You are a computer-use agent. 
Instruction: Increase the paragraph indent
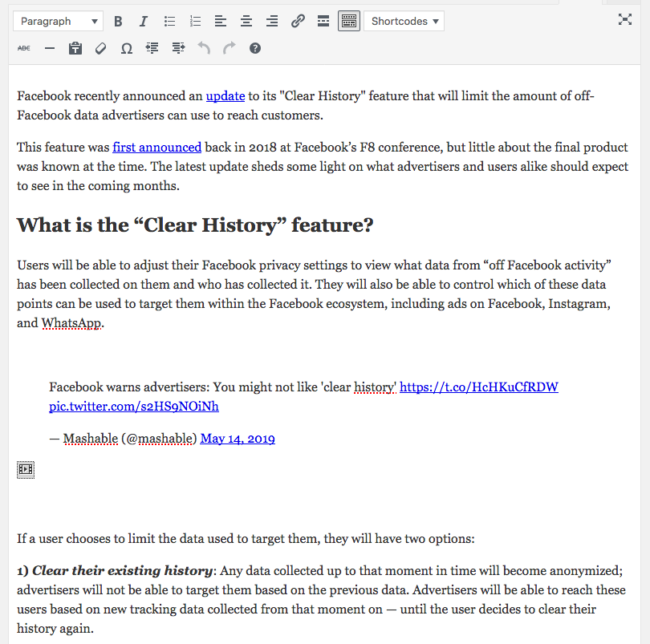click(178, 48)
